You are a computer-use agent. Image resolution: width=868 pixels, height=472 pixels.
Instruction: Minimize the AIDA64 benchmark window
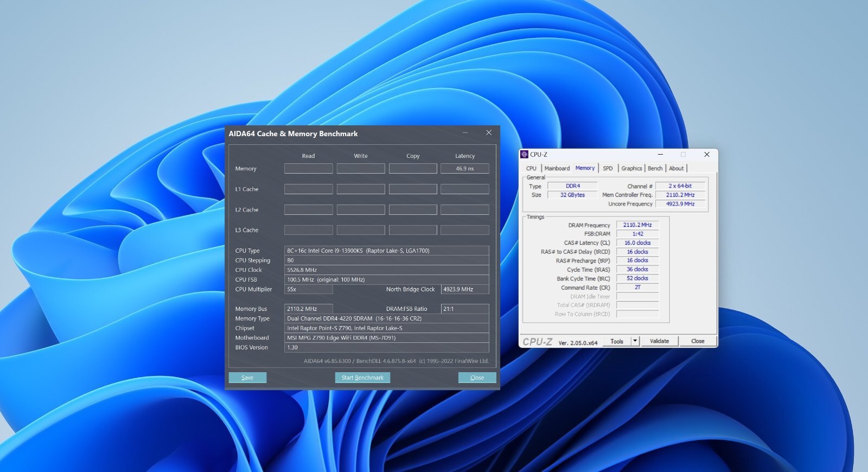pyautogui.click(x=465, y=133)
